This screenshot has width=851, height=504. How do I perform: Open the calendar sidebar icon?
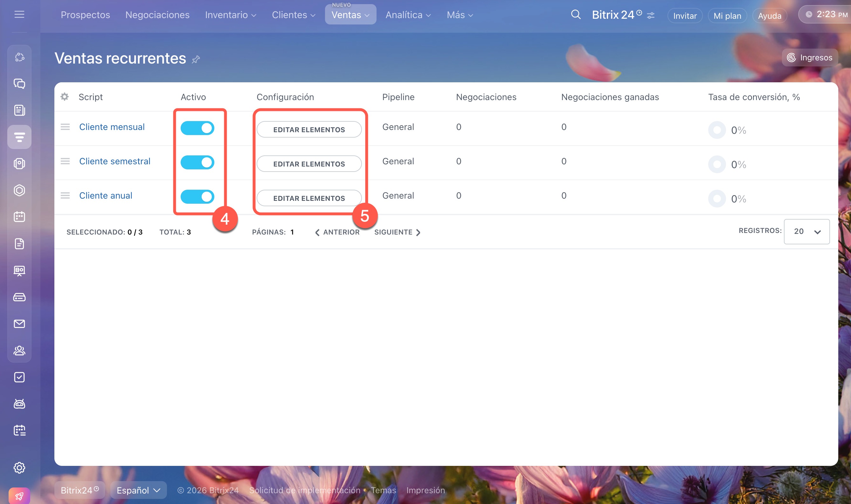coord(19,217)
